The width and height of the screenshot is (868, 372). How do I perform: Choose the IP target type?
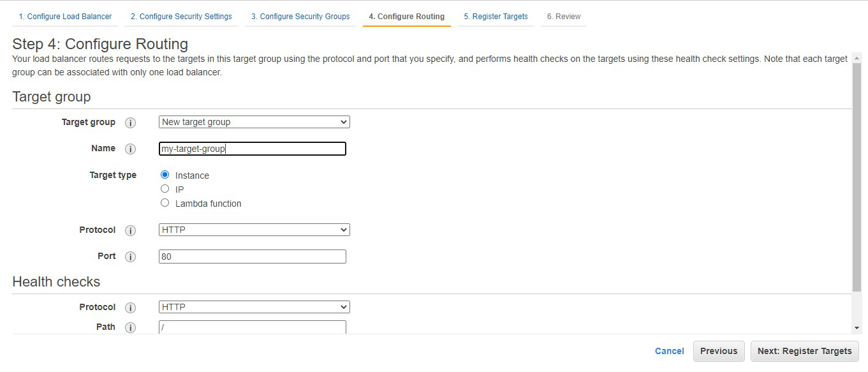tap(165, 189)
